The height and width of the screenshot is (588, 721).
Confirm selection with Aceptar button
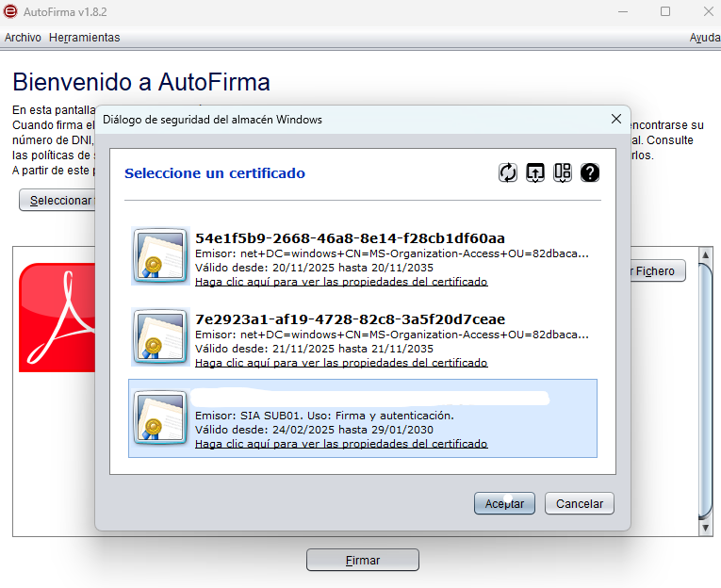504,503
